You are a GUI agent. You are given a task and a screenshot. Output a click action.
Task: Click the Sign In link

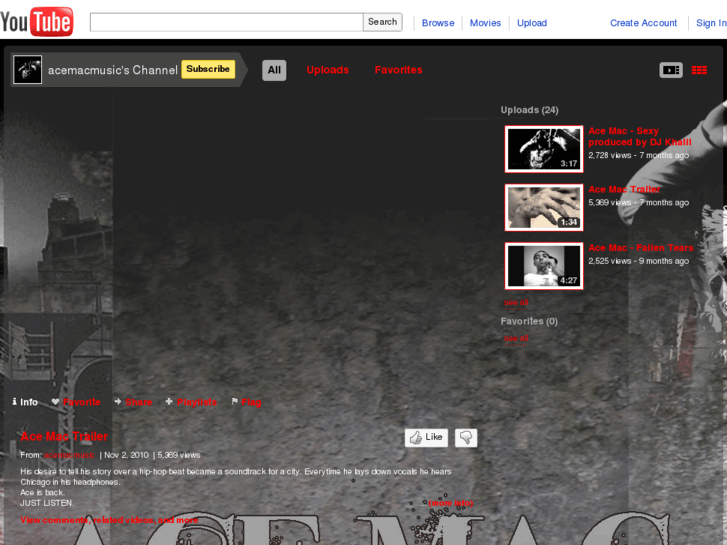tap(711, 23)
